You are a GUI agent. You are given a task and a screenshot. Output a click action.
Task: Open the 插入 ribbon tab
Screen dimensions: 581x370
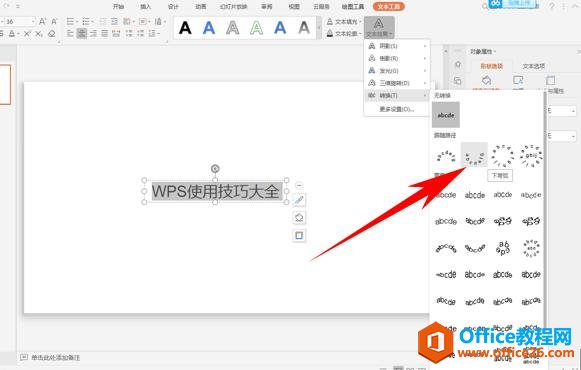[146, 6]
